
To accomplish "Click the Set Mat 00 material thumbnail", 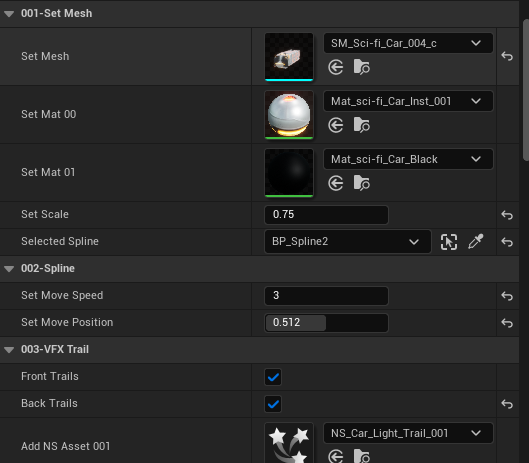I will (x=289, y=115).
